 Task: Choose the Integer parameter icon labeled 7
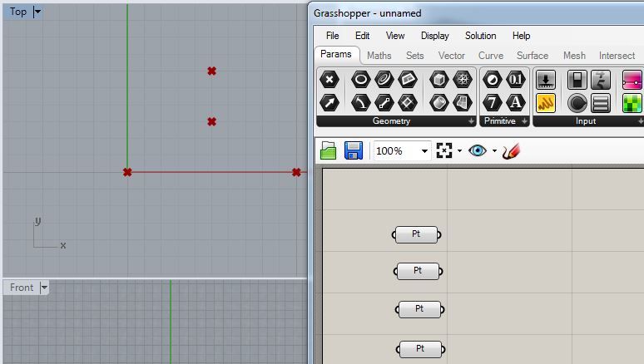point(493,103)
